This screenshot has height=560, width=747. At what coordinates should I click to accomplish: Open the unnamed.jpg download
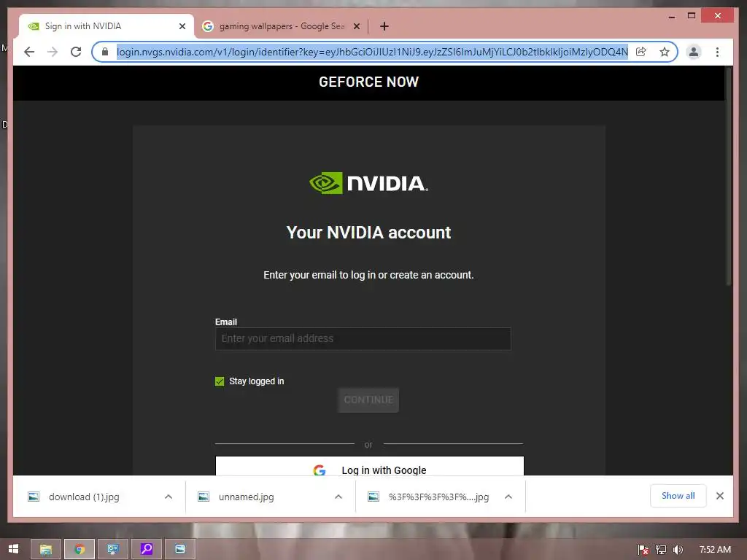pyautogui.click(x=246, y=497)
